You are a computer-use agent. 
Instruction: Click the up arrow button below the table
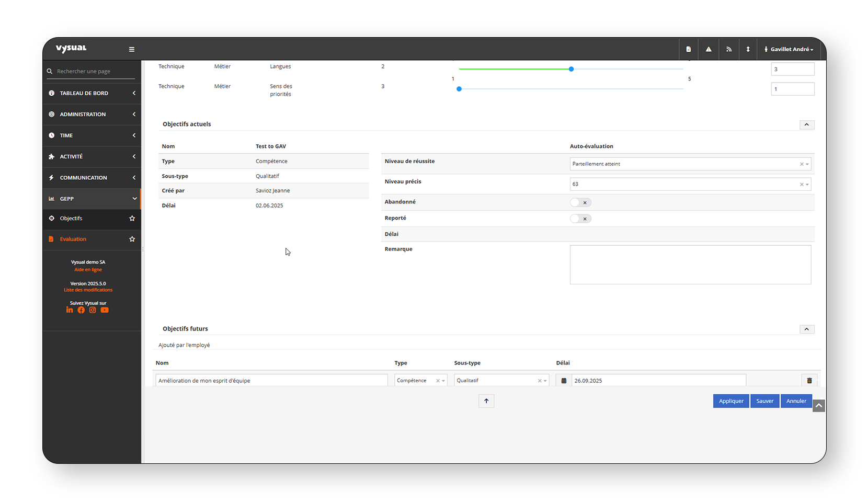486,401
